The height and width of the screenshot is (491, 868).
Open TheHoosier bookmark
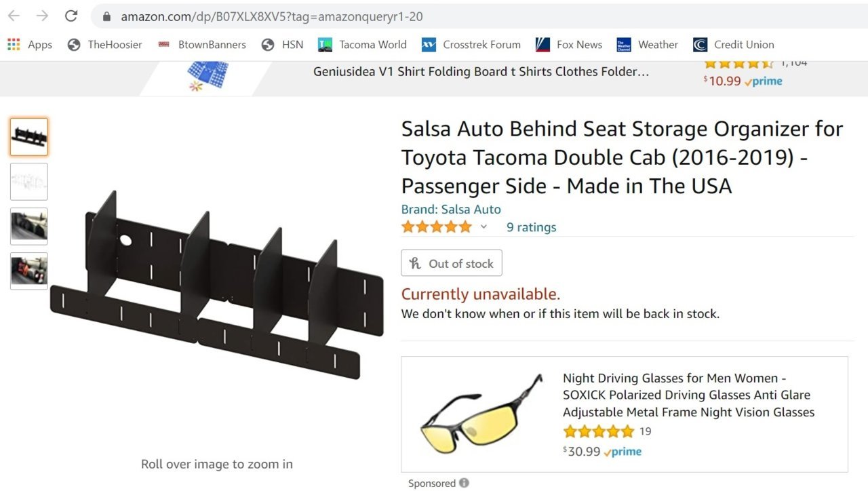click(105, 45)
